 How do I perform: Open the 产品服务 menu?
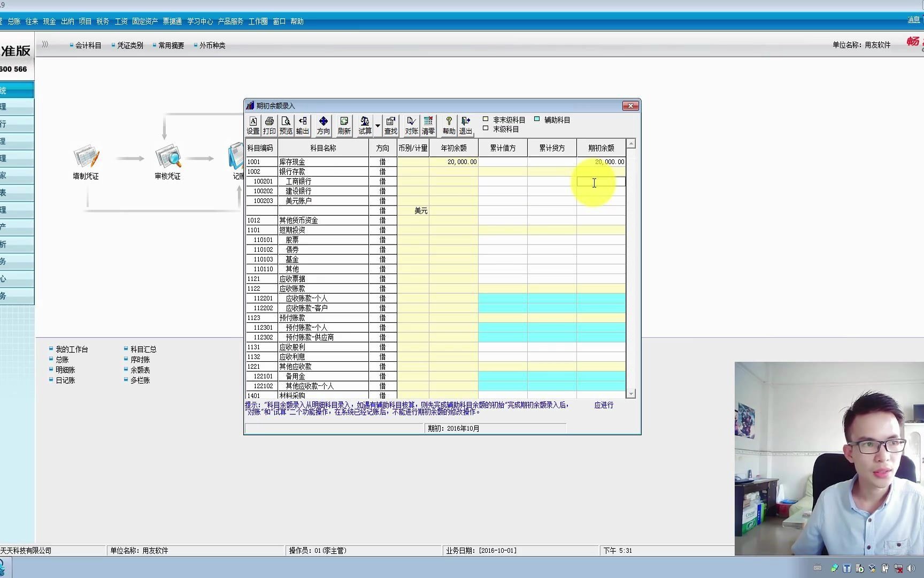[x=230, y=21]
